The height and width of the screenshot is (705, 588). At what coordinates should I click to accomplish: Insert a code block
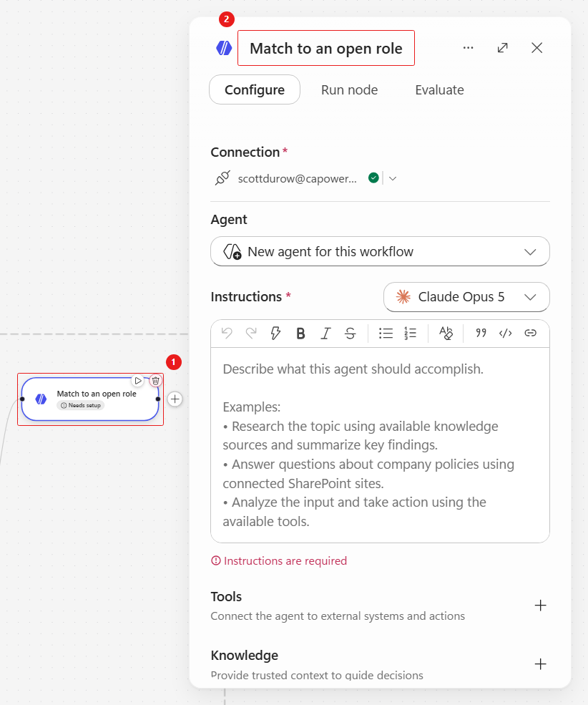click(x=506, y=333)
